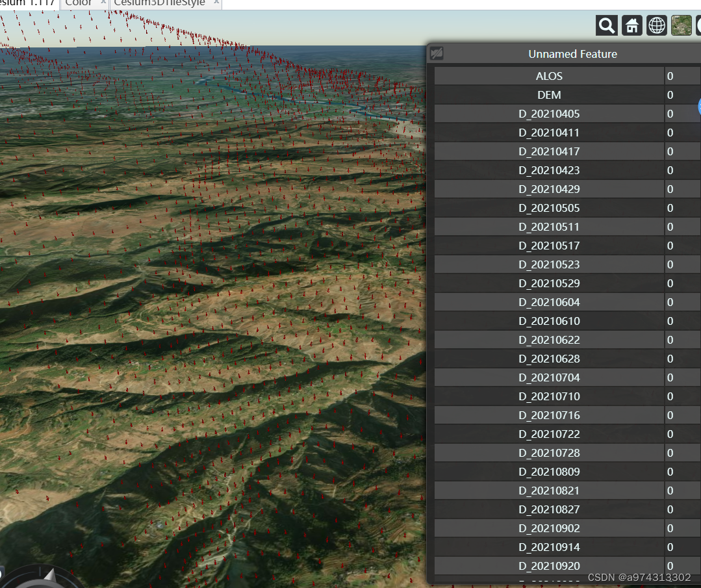Switch to the Cesium3DTileStyle tab
The height and width of the screenshot is (588, 701).
coord(159,3)
